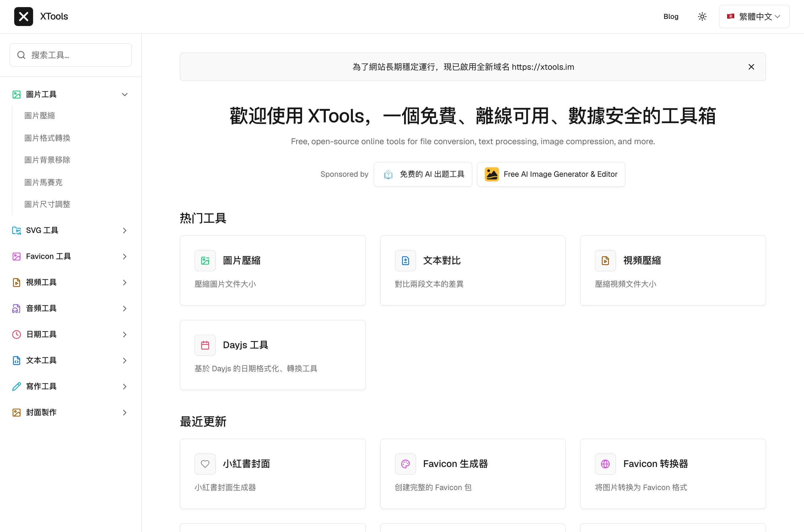
Task: Open the 圖片壓縮 card title
Action: coord(241,261)
